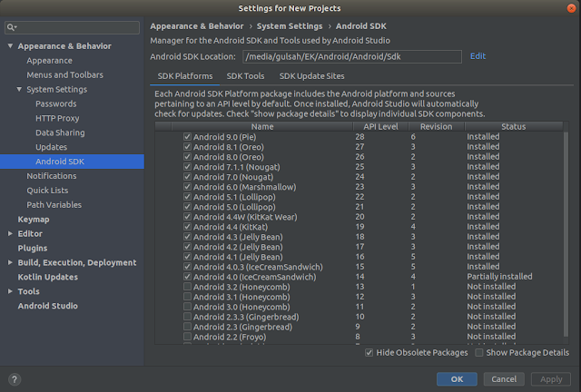This screenshot has height=392, width=581.
Task: Toggle Hide Obsolete Packages checkbox
Action: coord(369,352)
